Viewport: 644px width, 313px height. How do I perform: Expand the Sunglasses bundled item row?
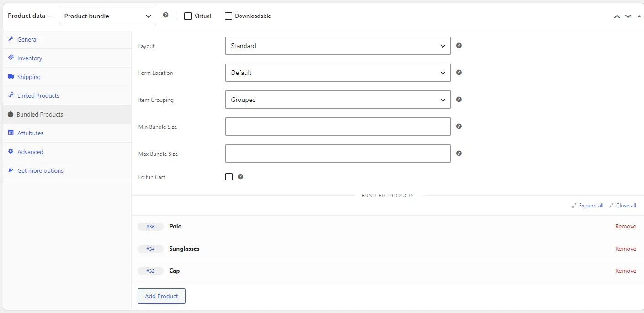click(388, 249)
